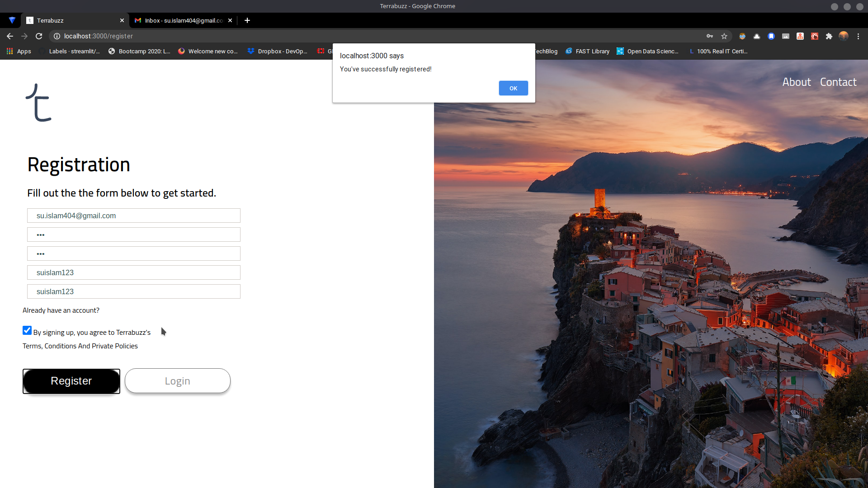Click the Register button
This screenshot has width=868, height=488.
[71, 381]
